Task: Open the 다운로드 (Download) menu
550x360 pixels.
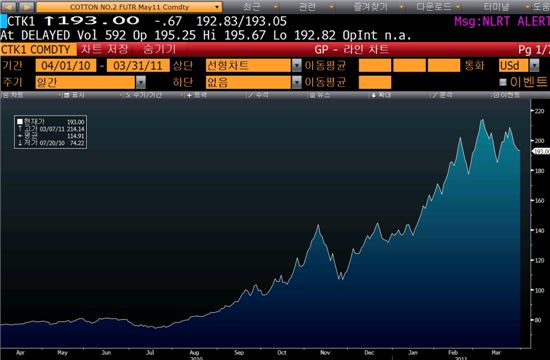Action: point(434,7)
